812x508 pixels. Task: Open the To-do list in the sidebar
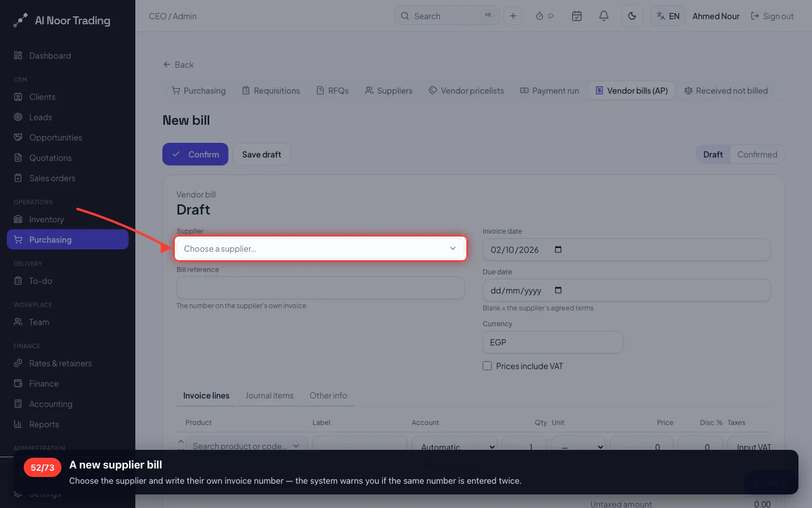click(x=68, y=281)
